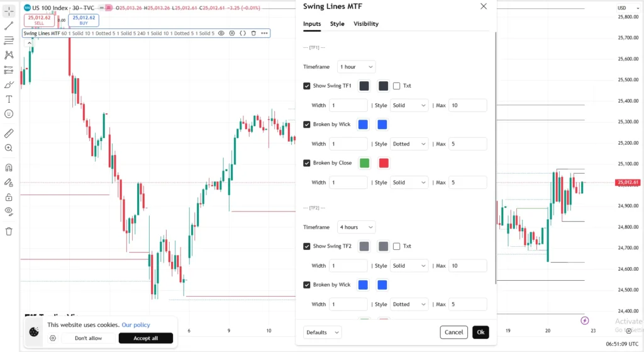Click the Ok button
Screen dimensions: 644x352
[x=480, y=332]
